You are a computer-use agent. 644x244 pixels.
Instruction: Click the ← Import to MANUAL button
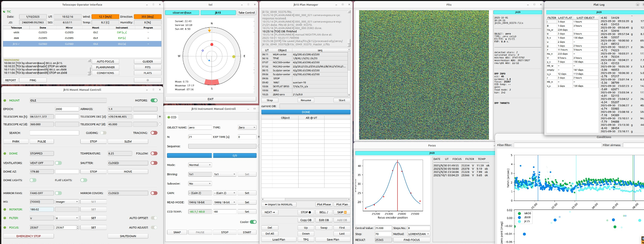pyautogui.click(x=279, y=204)
